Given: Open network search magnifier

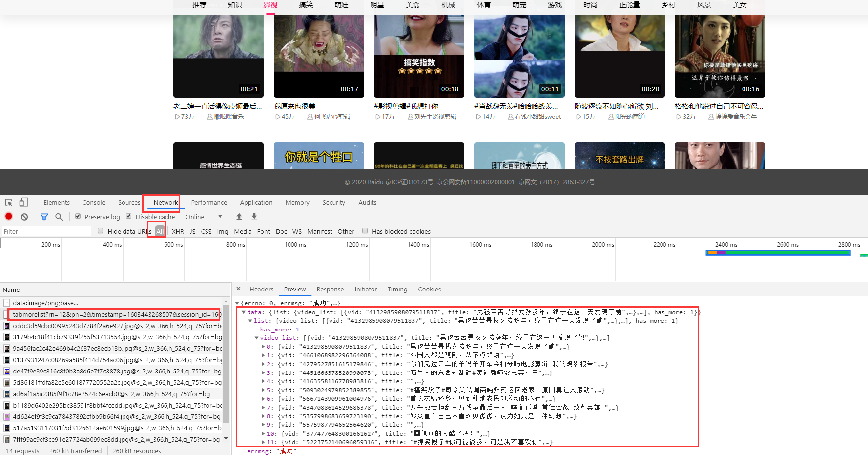Looking at the screenshot, I should coord(59,217).
